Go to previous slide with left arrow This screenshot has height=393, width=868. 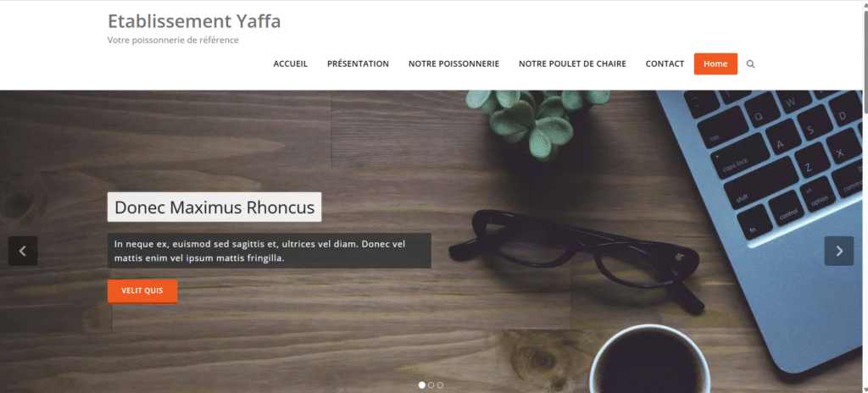pos(23,251)
